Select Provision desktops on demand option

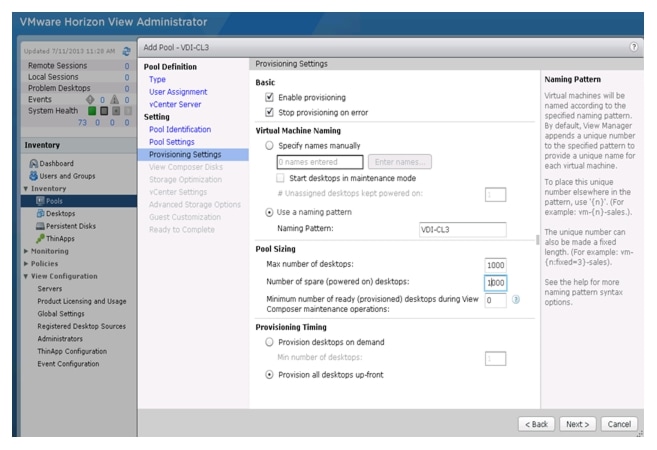click(269, 342)
